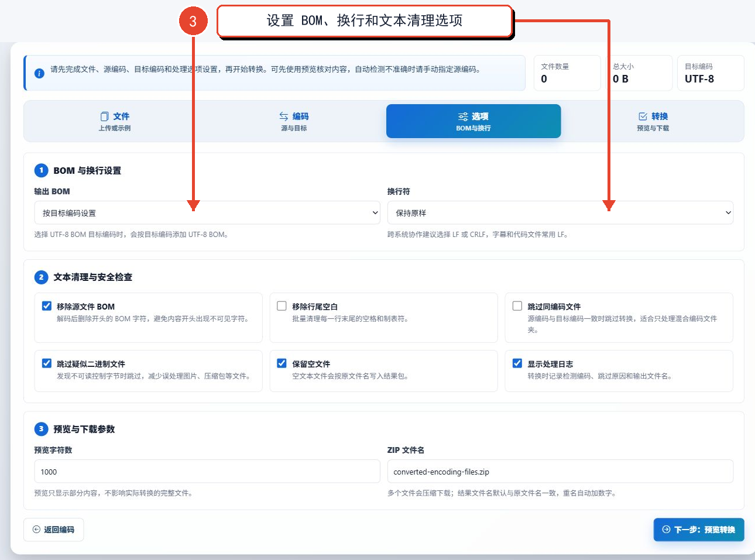This screenshot has width=755, height=560.
Task: Select the 选项 BOM与换行 tab
Action: point(473,121)
